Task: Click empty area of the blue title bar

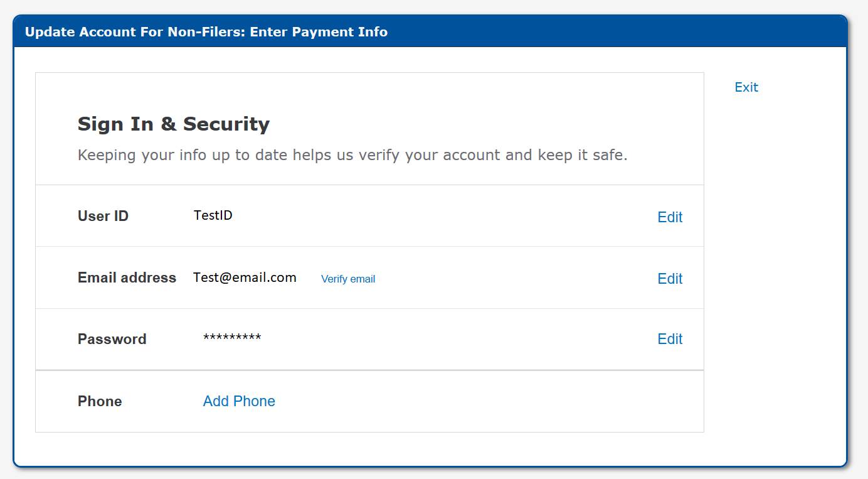Action: coord(615,32)
